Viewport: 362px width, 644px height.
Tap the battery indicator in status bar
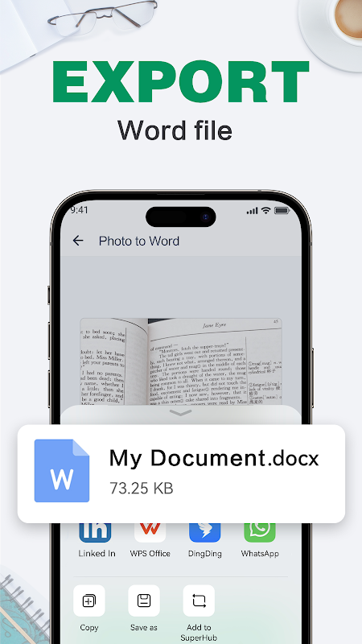pyautogui.click(x=282, y=211)
